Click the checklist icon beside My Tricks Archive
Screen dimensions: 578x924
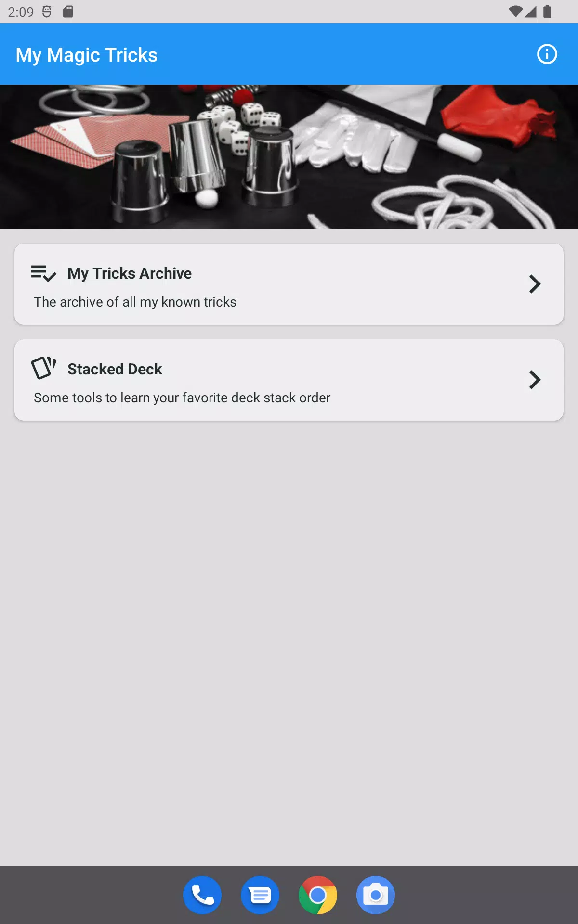pos(43,273)
